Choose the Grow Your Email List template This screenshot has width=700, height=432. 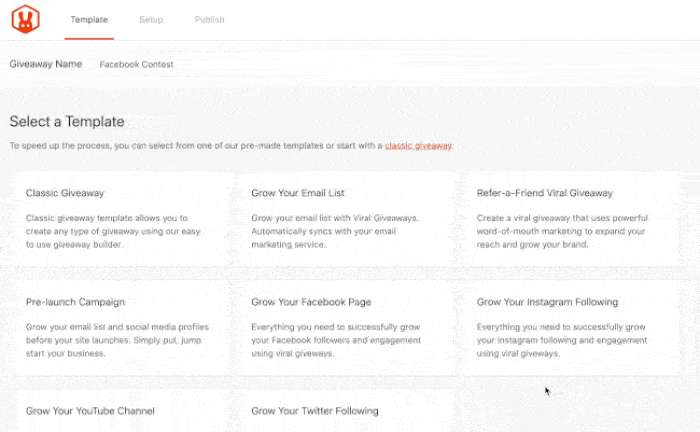pos(298,193)
